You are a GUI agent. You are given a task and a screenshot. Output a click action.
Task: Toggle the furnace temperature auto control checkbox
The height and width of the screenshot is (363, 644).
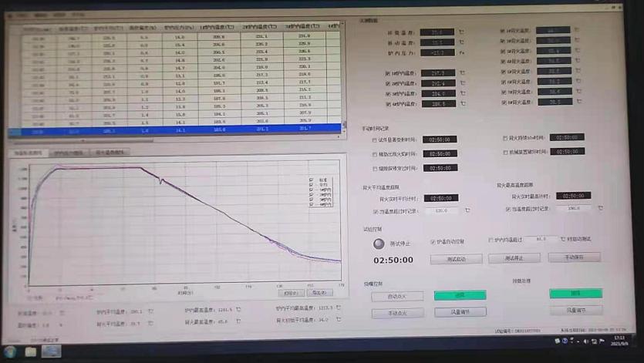coord(433,240)
